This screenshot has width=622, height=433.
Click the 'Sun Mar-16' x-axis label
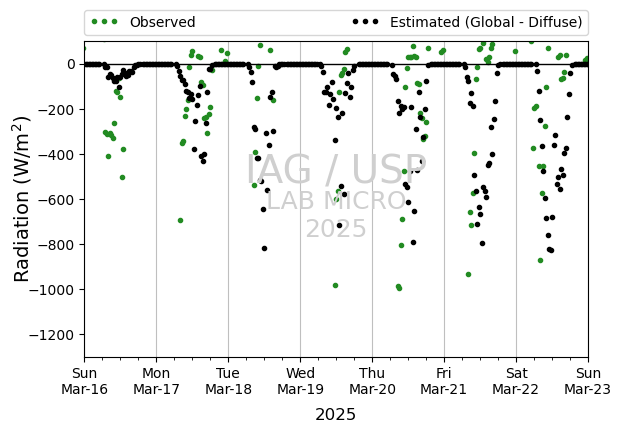[84, 381]
